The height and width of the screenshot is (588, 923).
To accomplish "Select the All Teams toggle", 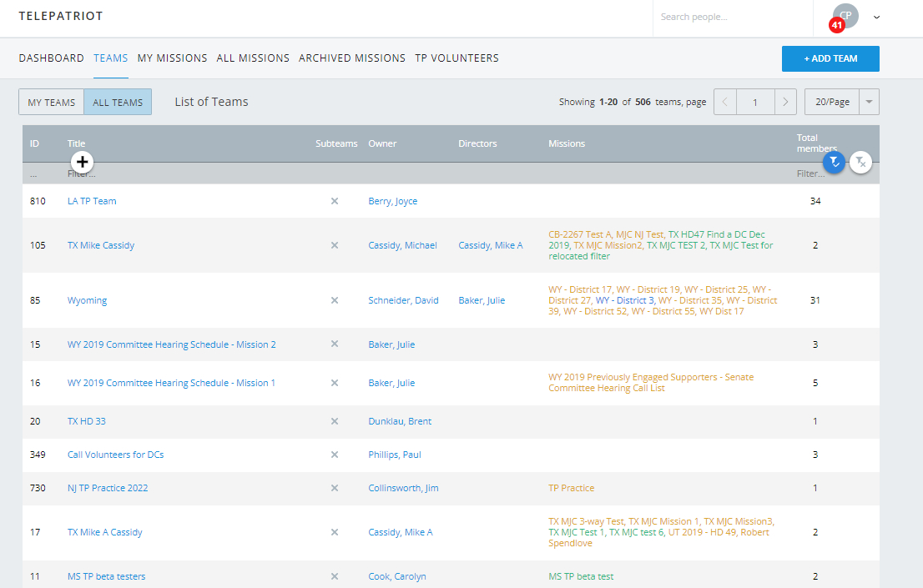I will click(x=118, y=103).
